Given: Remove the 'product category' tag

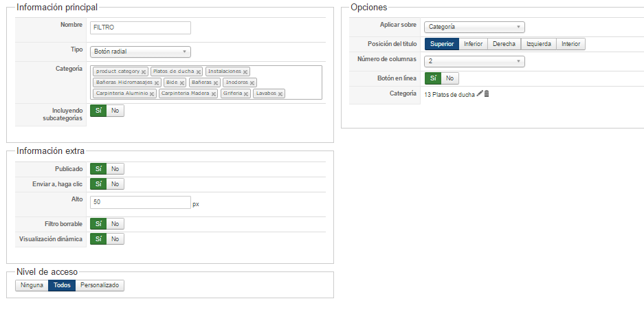Looking at the screenshot, I should coord(144,71).
